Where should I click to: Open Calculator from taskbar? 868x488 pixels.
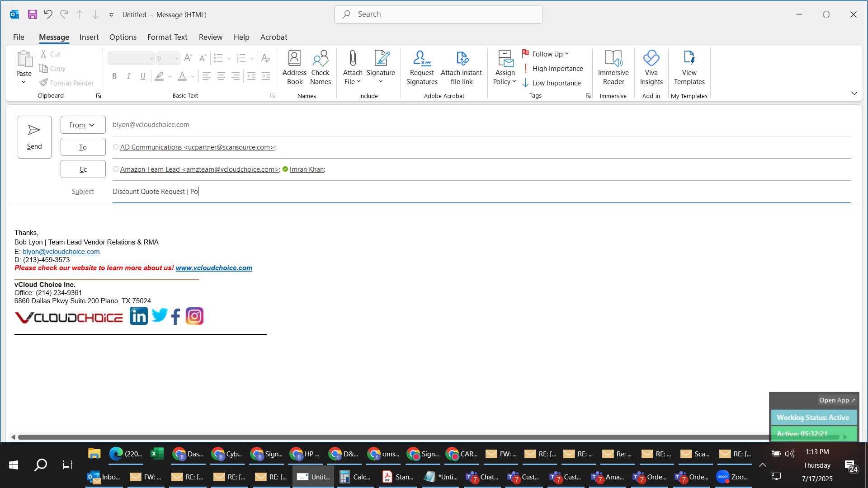(x=355, y=477)
